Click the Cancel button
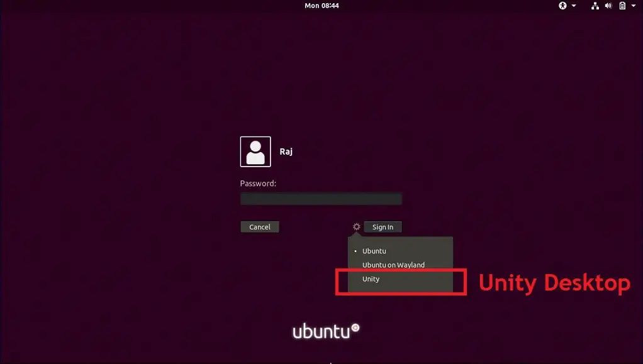Screen dimensions: 643x364 tap(260, 227)
